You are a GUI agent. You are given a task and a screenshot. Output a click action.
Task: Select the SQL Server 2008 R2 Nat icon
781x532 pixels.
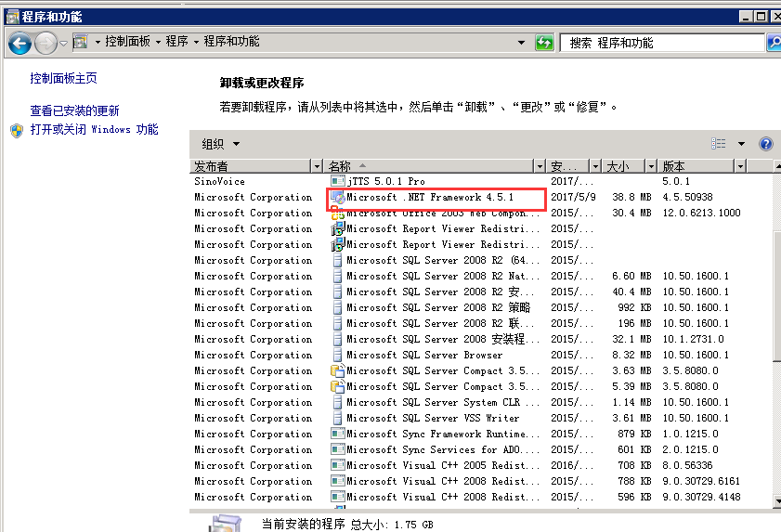click(x=338, y=276)
